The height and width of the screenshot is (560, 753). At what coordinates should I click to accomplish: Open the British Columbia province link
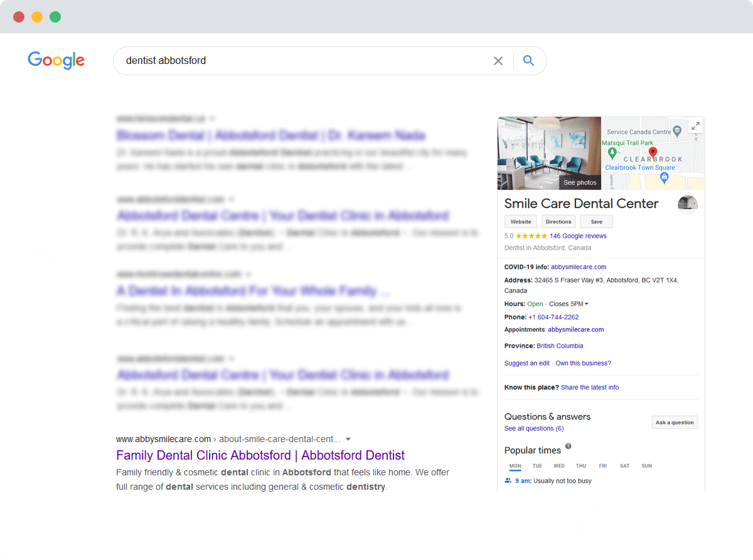[560, 346]
